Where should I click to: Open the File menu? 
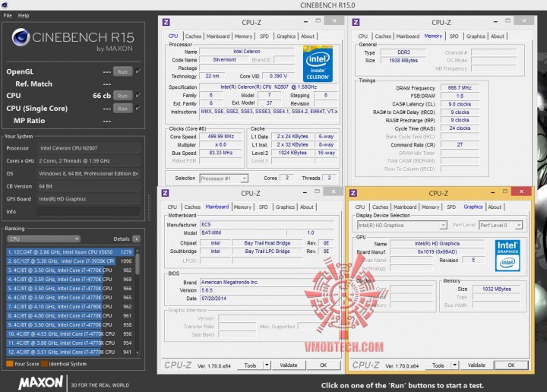pos(8,16)
